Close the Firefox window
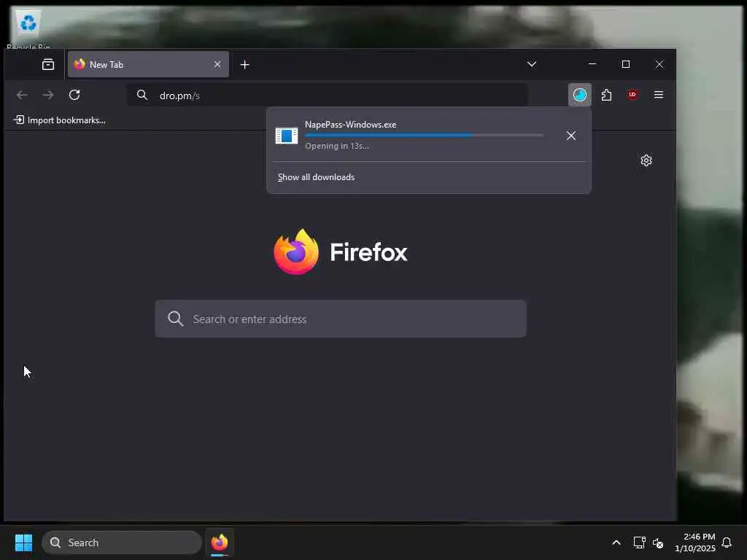747x560 pixels. point(659,64)
